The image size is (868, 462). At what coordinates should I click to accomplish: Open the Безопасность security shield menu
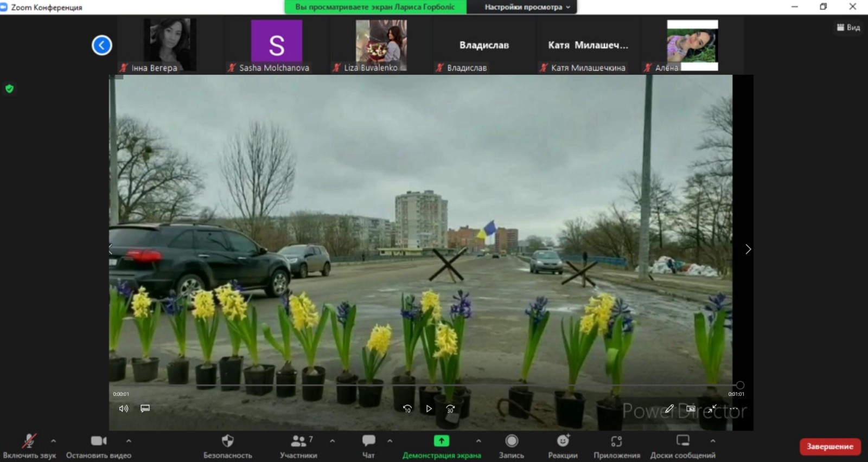point(227,446)
